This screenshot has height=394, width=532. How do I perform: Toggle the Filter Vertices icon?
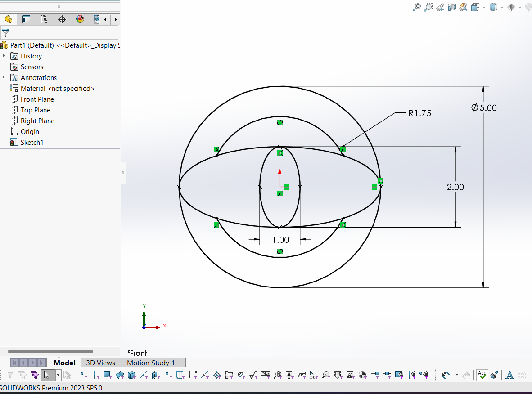84,375
